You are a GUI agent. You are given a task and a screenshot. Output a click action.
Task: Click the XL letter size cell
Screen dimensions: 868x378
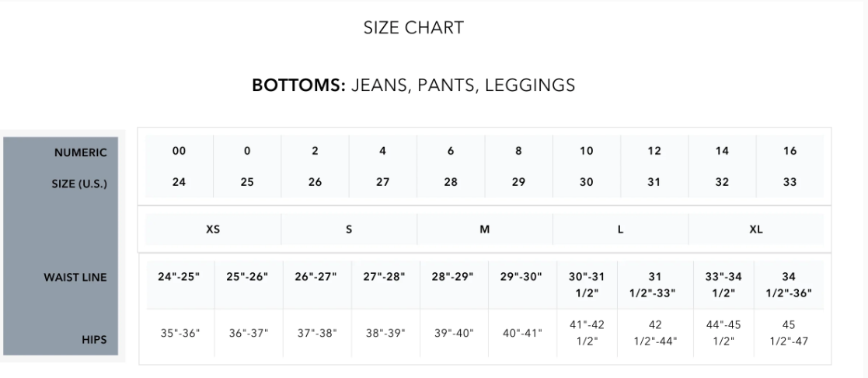click(756, 229)
